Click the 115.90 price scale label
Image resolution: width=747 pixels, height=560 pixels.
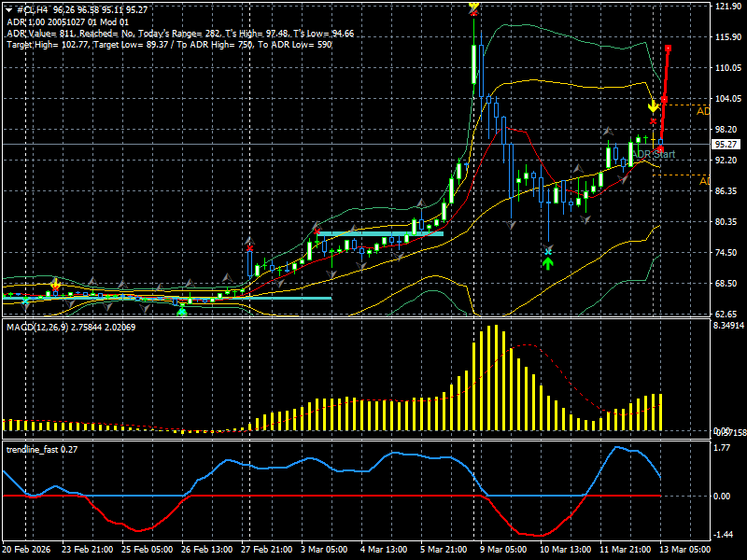[728, 36]
